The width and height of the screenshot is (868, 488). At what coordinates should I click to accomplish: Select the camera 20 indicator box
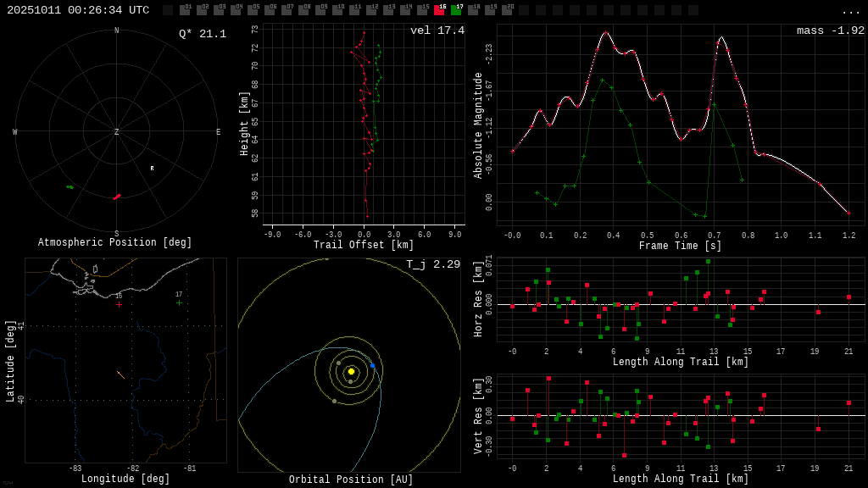507,10
